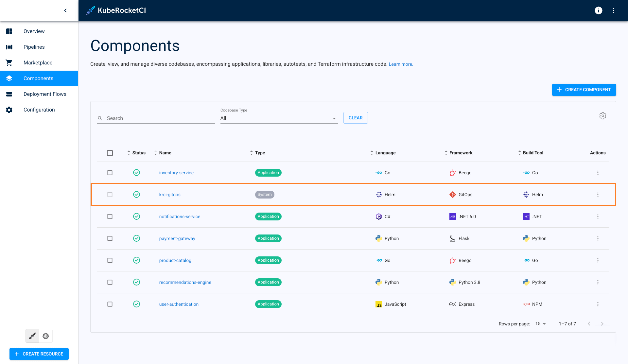
Task: Open the Rows per page selector
Action: 540,323
